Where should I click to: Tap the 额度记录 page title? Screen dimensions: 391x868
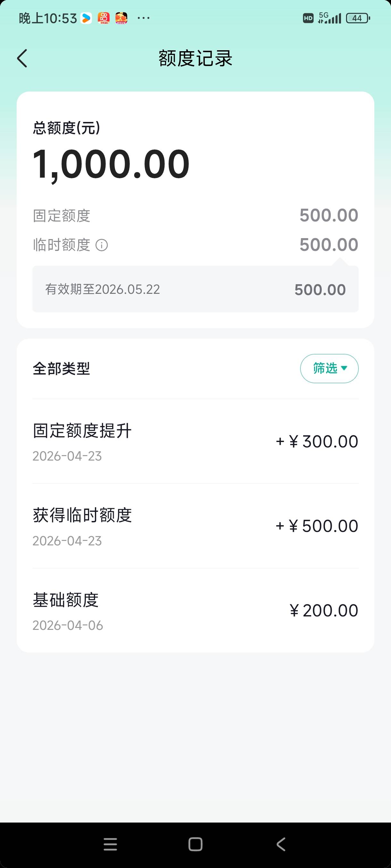[195, 58]
